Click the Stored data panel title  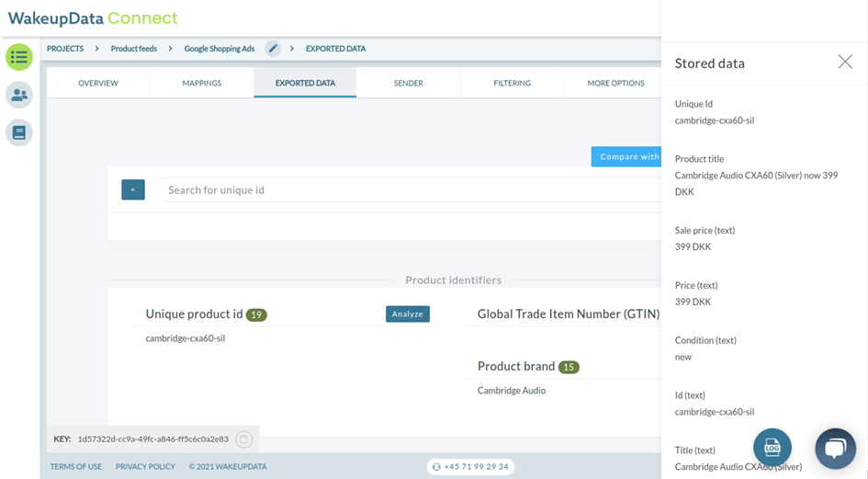pos(710,63)
